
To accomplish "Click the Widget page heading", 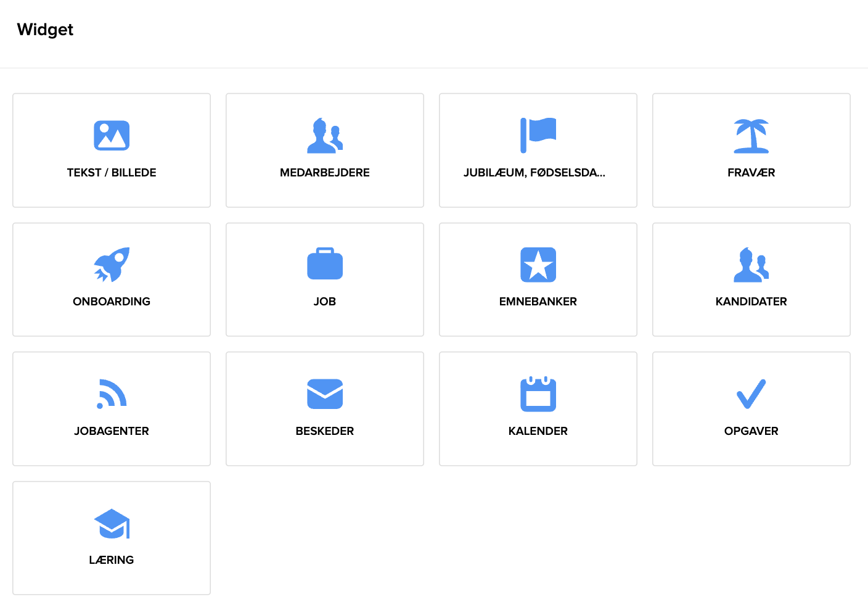I will click(45, 30).
